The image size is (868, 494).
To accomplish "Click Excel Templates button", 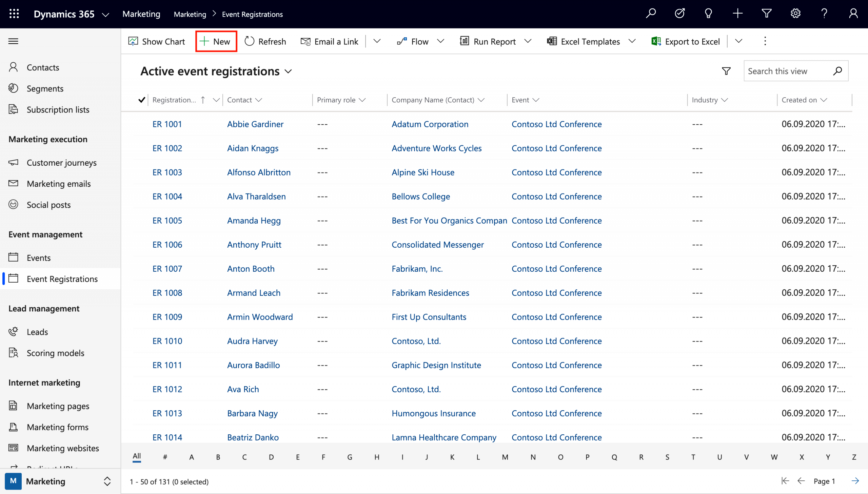I will (584, 41).
